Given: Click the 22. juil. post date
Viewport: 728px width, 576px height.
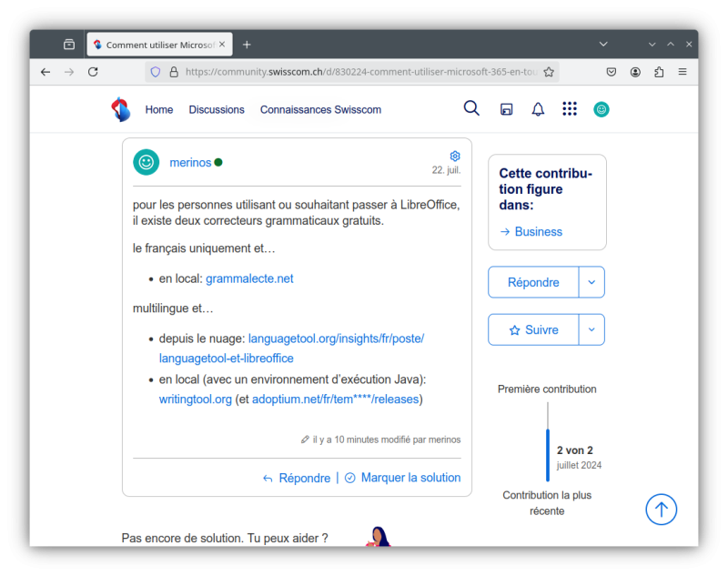Looking at the screenshot, I should pos(446,170).
